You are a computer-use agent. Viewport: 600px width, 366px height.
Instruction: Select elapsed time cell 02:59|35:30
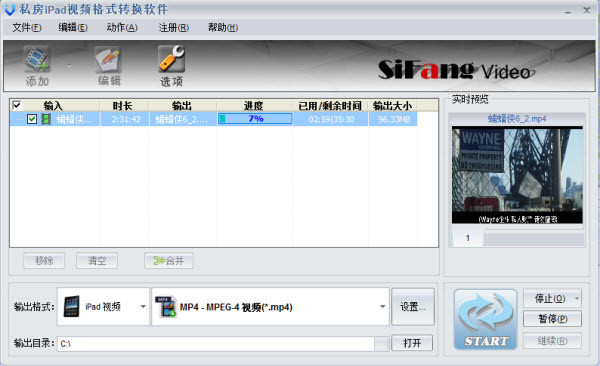(x=331, y=119)
